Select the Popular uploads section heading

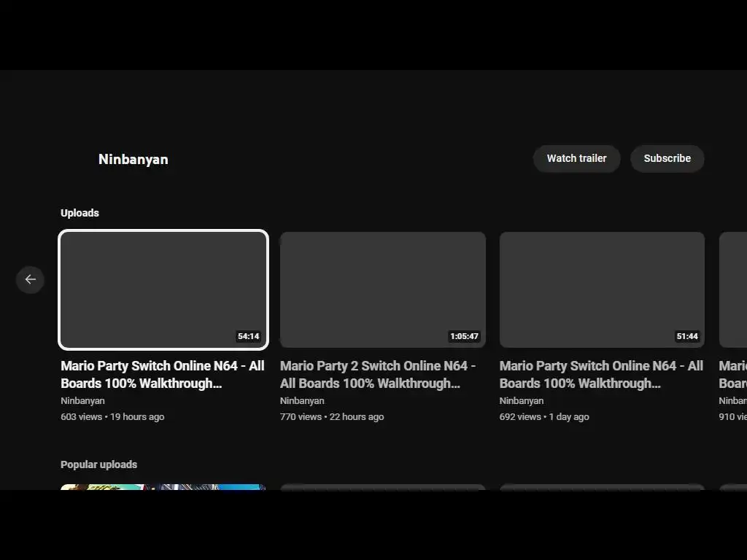coord(98,464)
